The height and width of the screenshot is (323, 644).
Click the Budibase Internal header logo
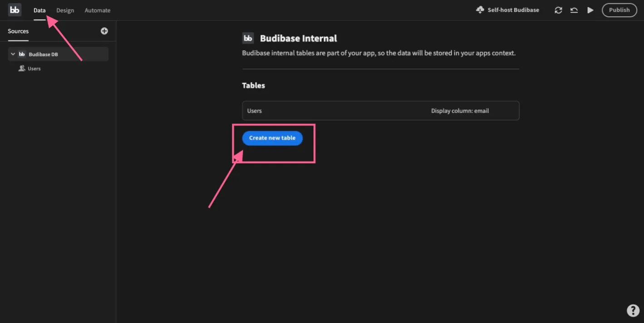(248, 38)
